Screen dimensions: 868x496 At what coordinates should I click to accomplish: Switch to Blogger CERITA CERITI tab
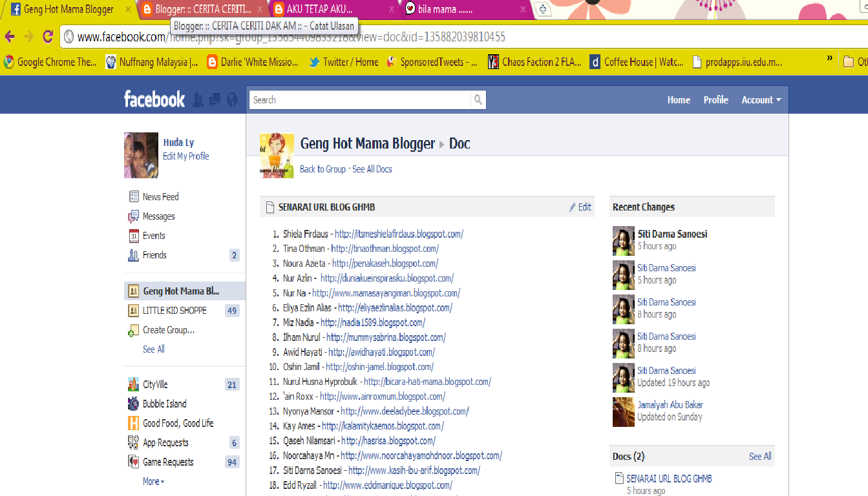(x=202, y=9)
